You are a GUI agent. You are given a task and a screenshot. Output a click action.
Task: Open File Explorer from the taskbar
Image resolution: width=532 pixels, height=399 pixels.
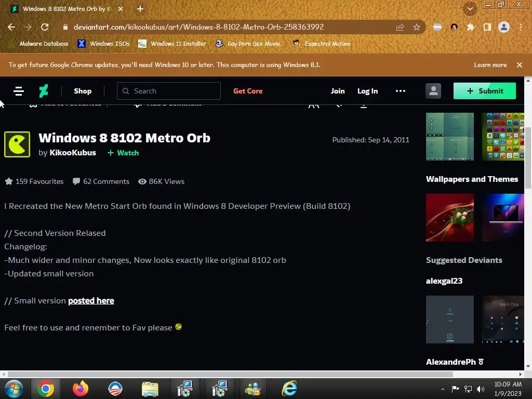click(150, 389)
